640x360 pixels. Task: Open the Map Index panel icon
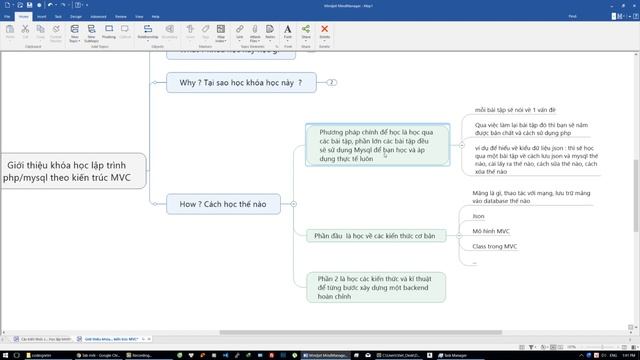coord(221,29)
